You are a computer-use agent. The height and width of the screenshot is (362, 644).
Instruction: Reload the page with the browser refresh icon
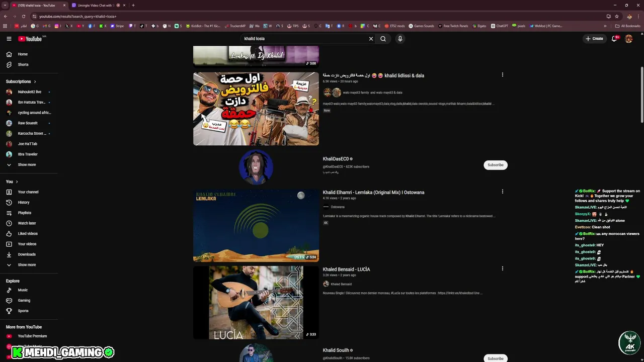click(x=23, y=16)
